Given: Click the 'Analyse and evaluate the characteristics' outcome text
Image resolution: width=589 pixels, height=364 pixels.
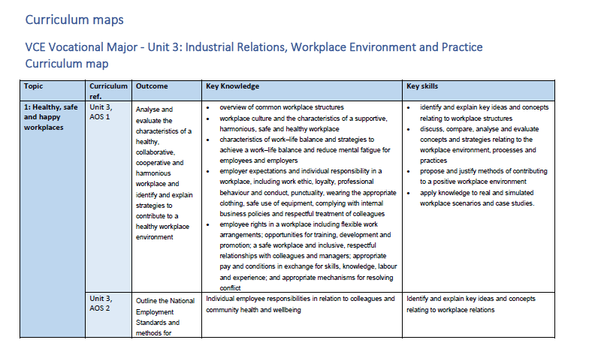Looking at the screenshot, I should 164,173.
